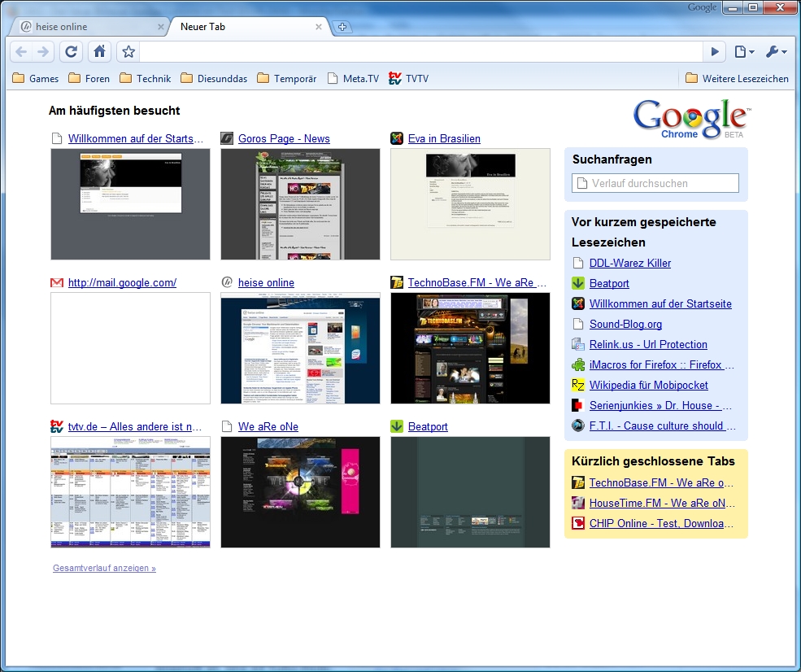Image resolution: width=801 pixels, height=672 pixels.
Task: Expand Weitere Lesezeichen folder
Action: (737, 79)
